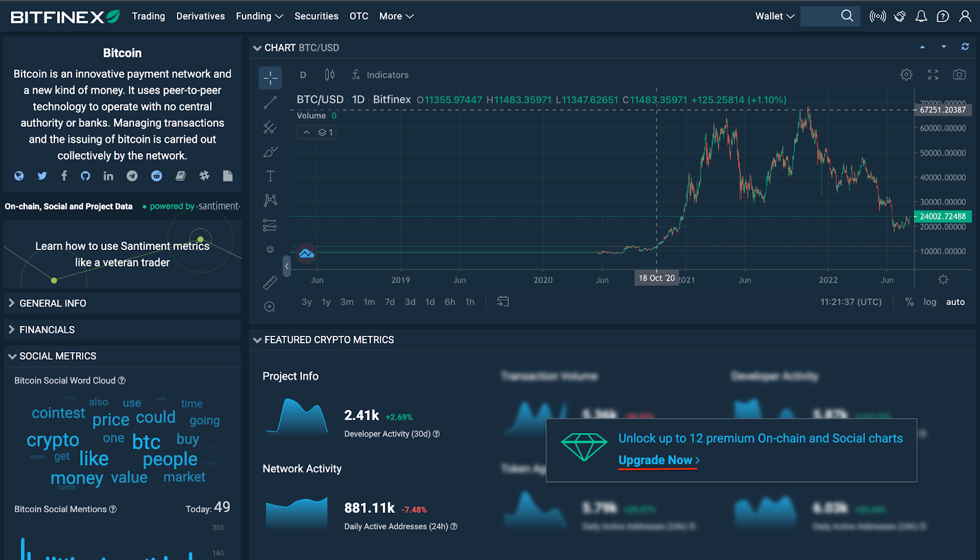980x560 pixels.
Task: Open the emoji icons tool
Action: [x=270, y=249]
